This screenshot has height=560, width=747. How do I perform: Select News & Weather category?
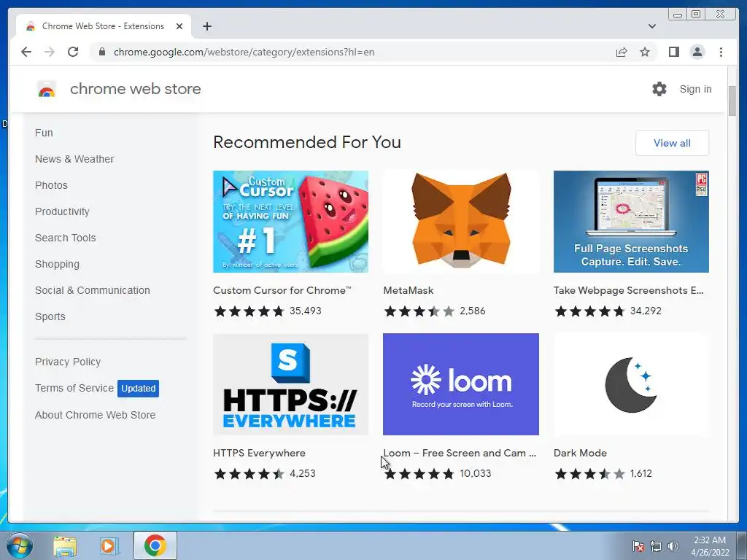point(74,159)
